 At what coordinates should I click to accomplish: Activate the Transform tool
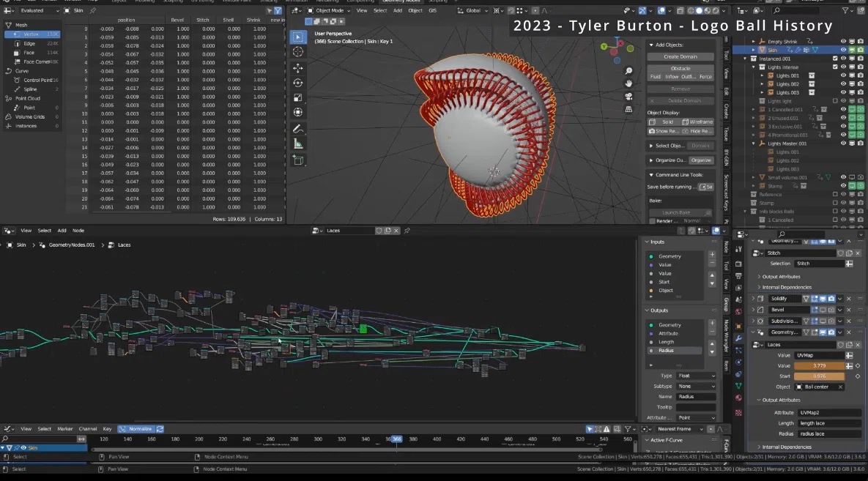(x=298, y=112)
